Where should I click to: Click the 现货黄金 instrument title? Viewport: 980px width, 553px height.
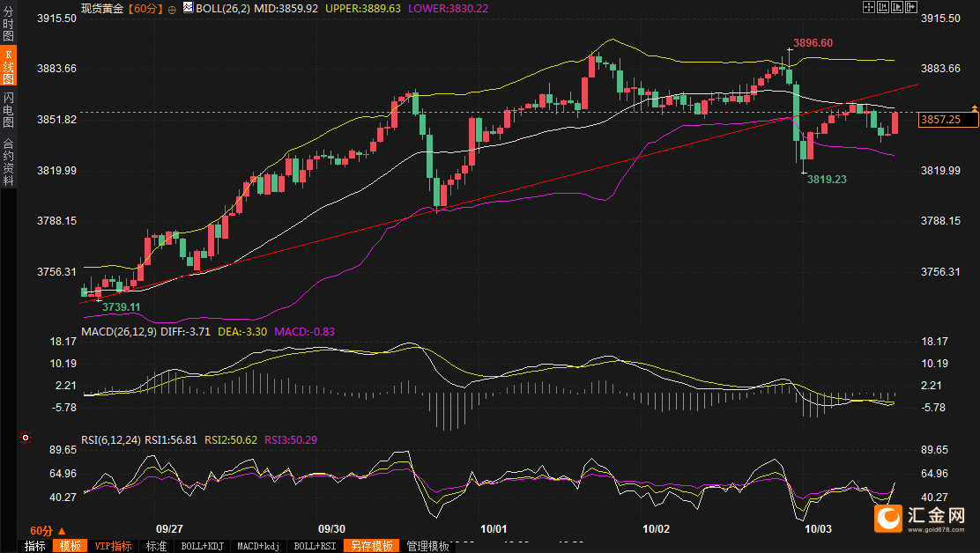(x=102, y=9)
